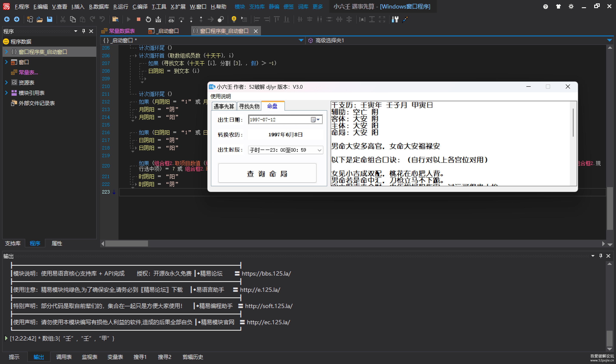Stop the running program with red square
The image size is (616, 364).
138,19
